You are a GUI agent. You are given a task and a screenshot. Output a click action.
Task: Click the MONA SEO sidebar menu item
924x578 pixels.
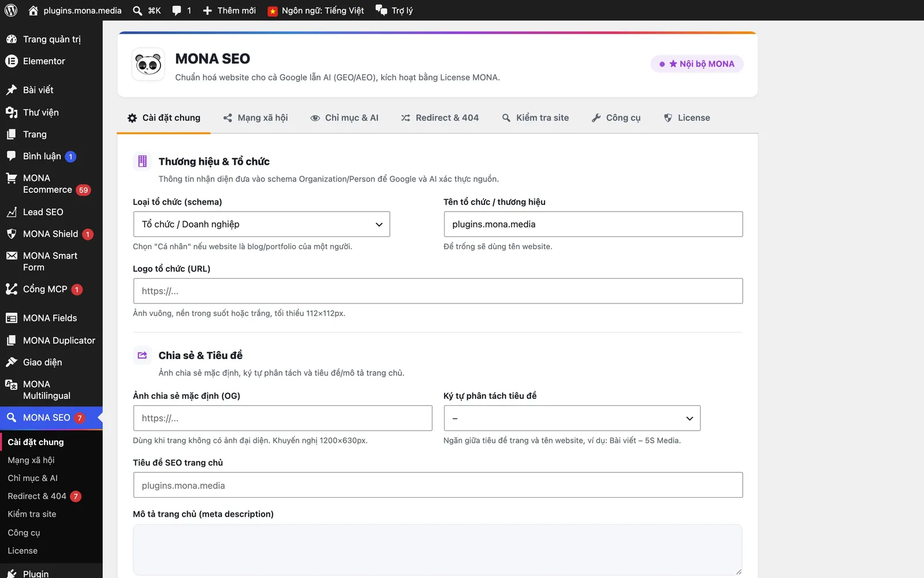(51, 418)
